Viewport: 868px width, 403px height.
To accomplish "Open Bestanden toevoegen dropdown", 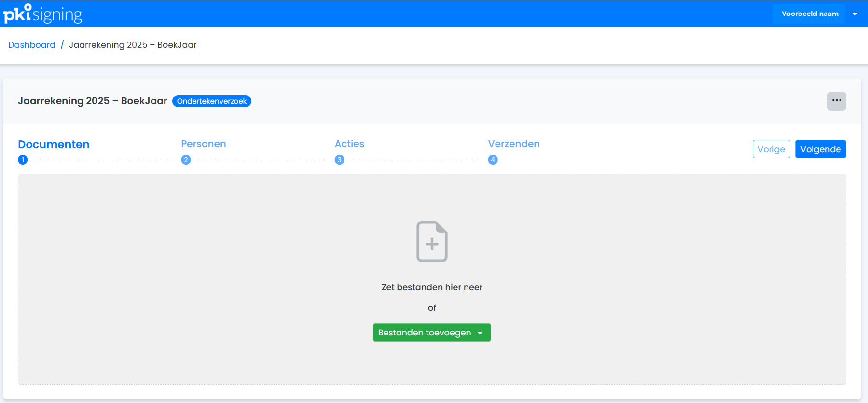I will pos(432,333).
